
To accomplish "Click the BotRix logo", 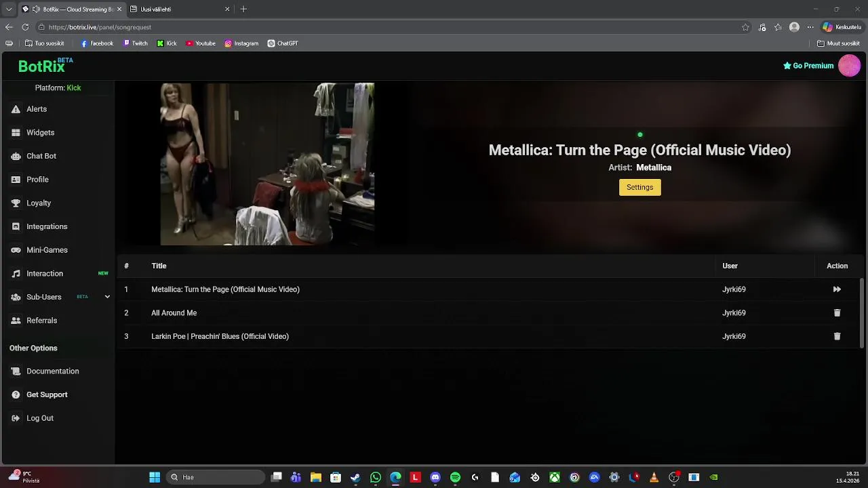I will click(x=45, y=66).
